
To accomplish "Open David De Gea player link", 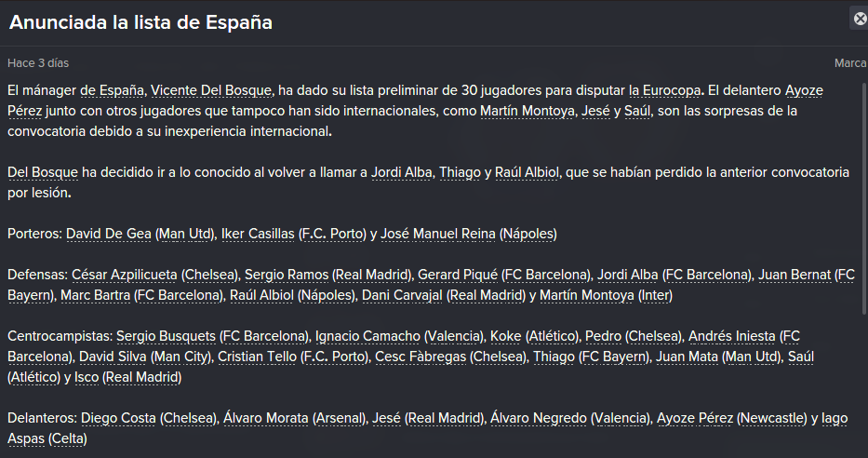I will (109, 234).
